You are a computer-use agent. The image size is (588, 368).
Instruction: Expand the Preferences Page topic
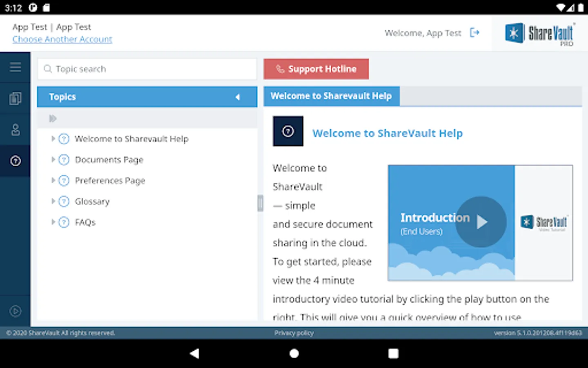coord(53,180)
